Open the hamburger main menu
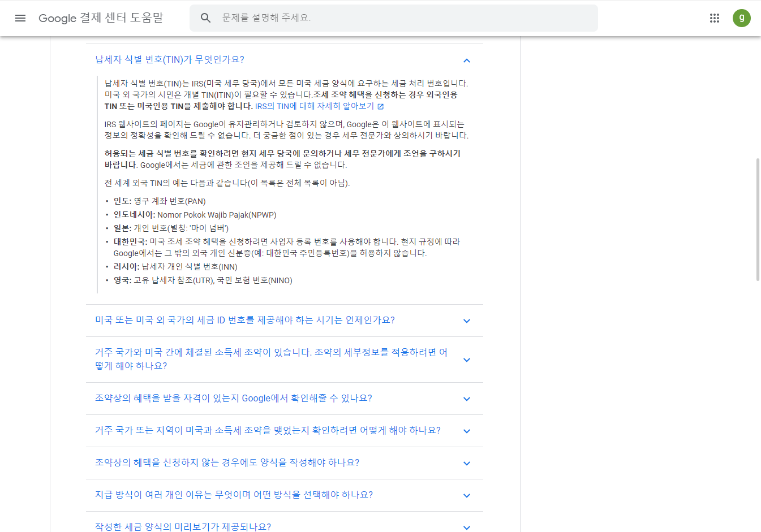Screen dimensions: 761x532 20,18
